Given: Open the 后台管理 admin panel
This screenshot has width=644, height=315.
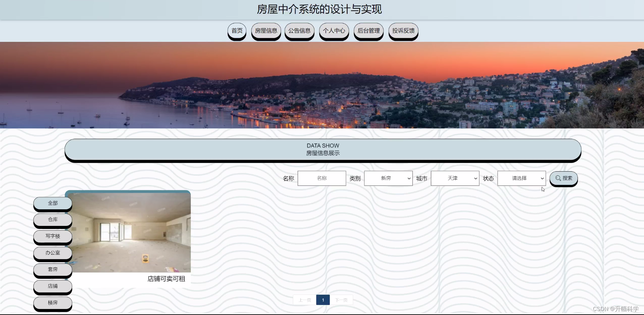Looking at the screenshot, I should click(368, 31).
